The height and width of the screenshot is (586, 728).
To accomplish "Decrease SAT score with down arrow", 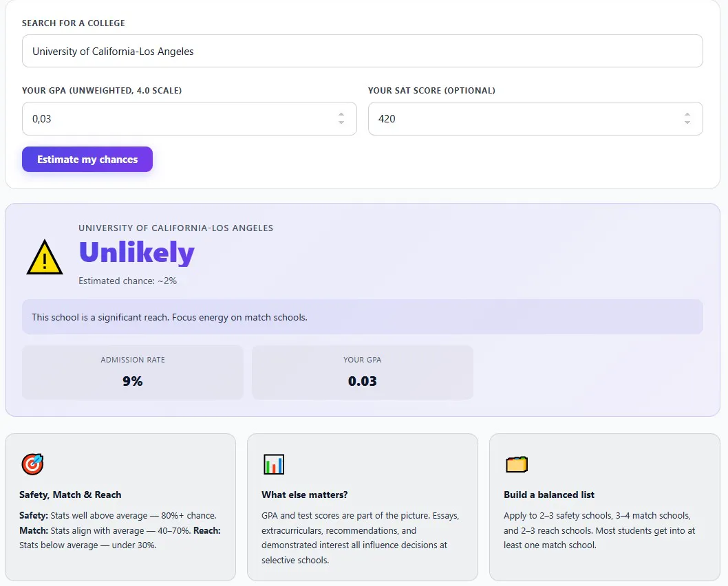I will (687, 122).
